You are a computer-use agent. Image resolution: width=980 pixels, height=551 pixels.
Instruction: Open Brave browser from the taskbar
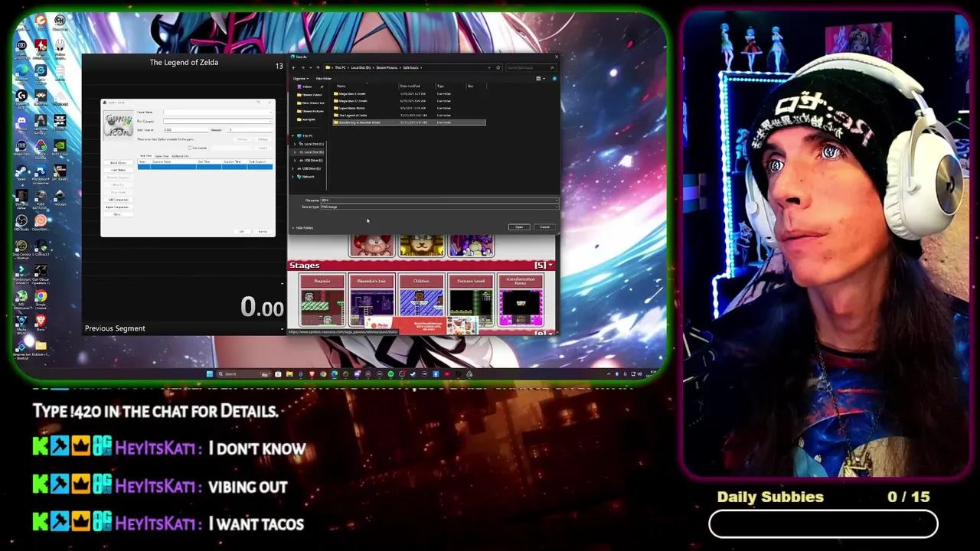pos(312,374)
